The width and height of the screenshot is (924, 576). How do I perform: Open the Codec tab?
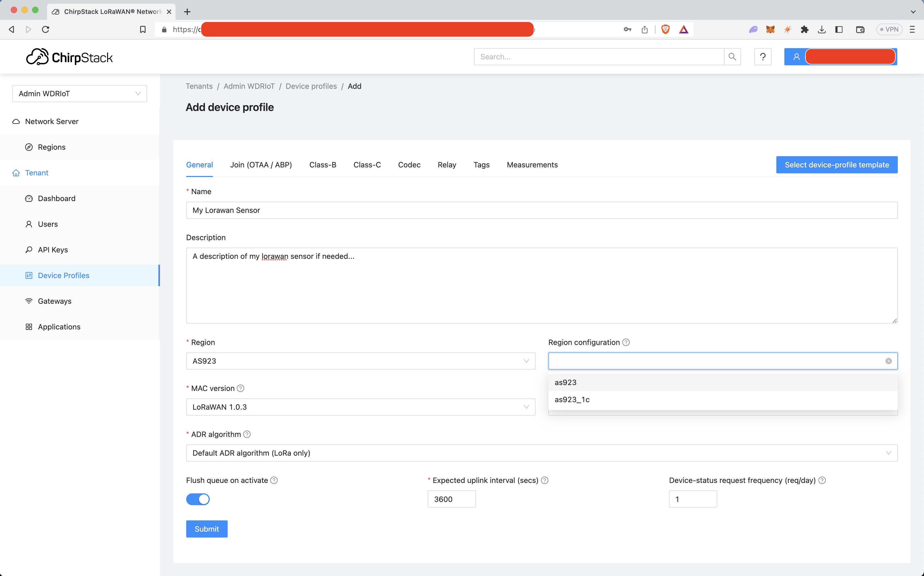[x=409, y=165]
